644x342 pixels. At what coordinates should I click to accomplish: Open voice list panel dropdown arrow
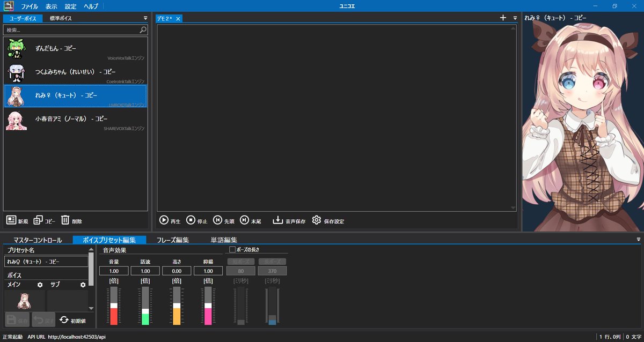(x=145, y=18)
